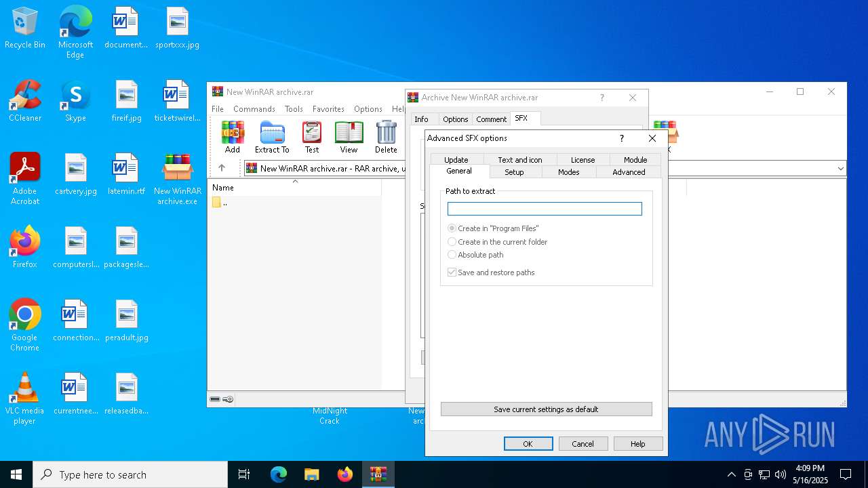868x488 pixels.
Task: Go up one folder level arrow
Action: [222, 168]
